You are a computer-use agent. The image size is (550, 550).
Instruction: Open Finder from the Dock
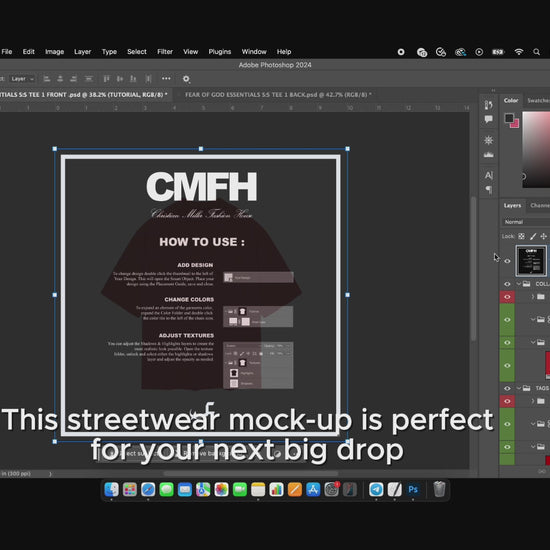click(112, 489)
